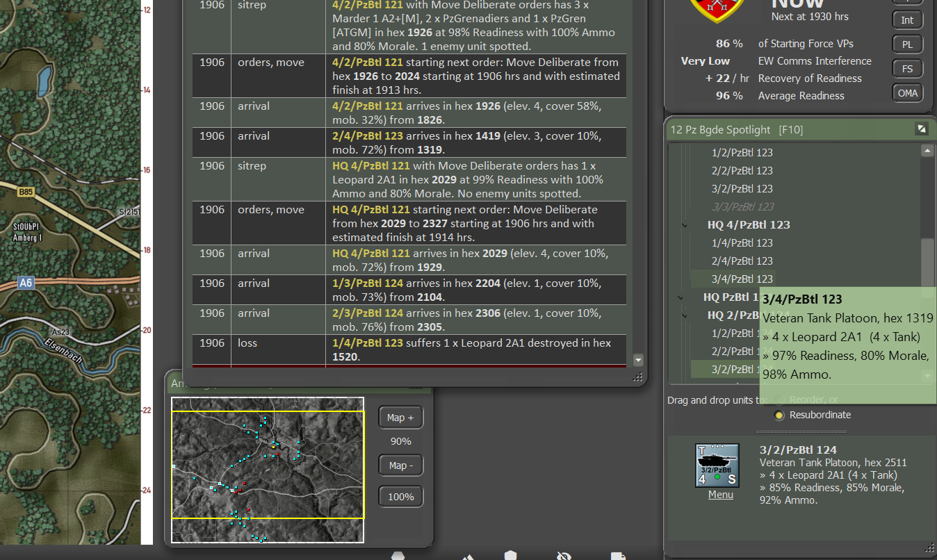Image resolution: width=937 pixels, height=560 pixels.
Task: Click the A6 highway label on the map
Action: tap(26, 283)
